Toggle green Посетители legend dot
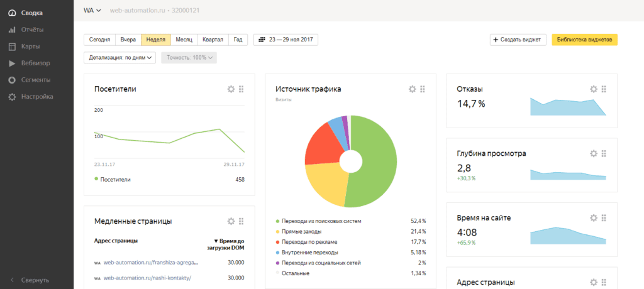644x289 pixels. coord(96,179)
